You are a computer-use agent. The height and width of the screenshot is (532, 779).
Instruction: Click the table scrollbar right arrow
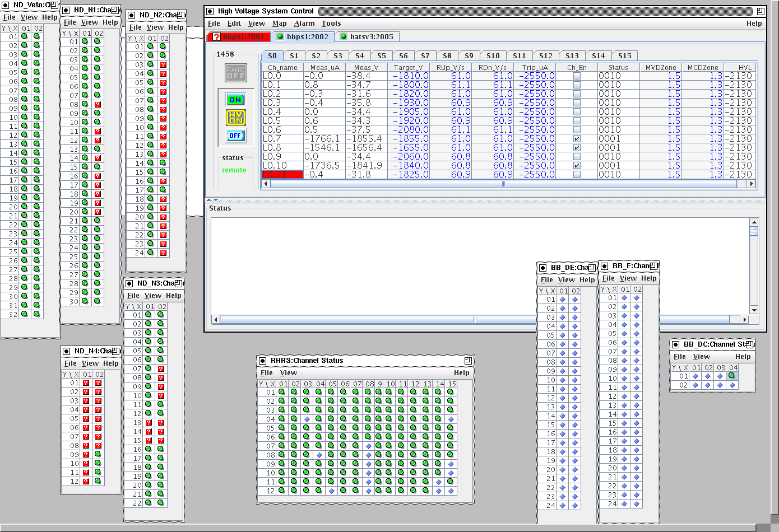coord(752,184)
